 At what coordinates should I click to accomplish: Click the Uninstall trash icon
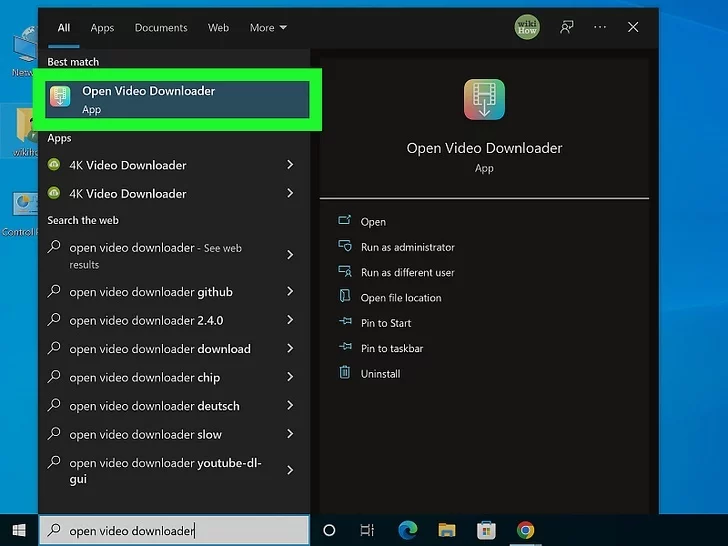point(344,372)
